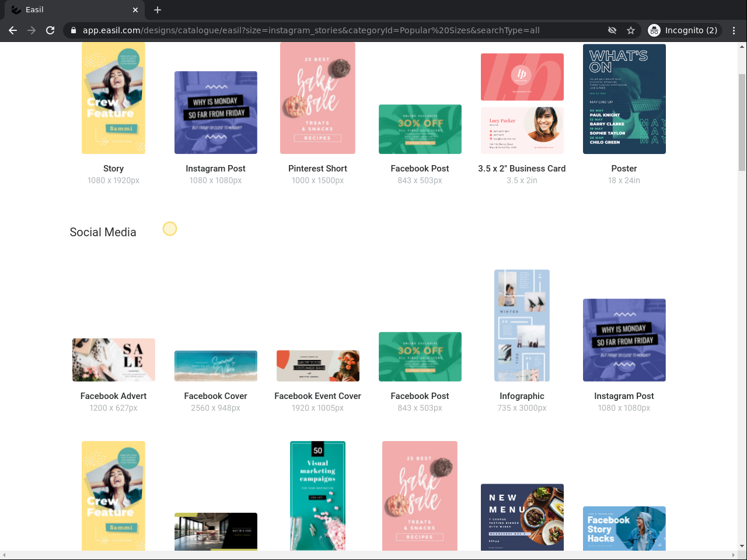
Task: Open the Facebook Cover beach thumbnail
Action: (x=216, y=366)
